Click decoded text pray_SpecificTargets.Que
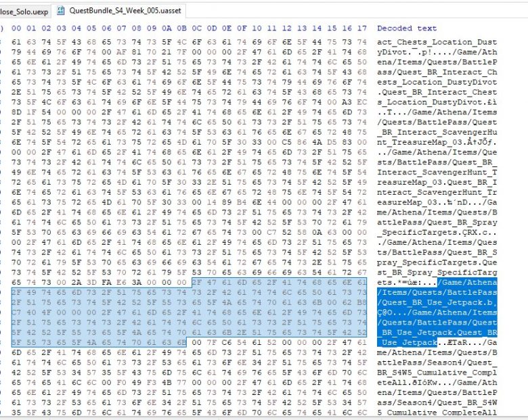 (x=437, y=262)
